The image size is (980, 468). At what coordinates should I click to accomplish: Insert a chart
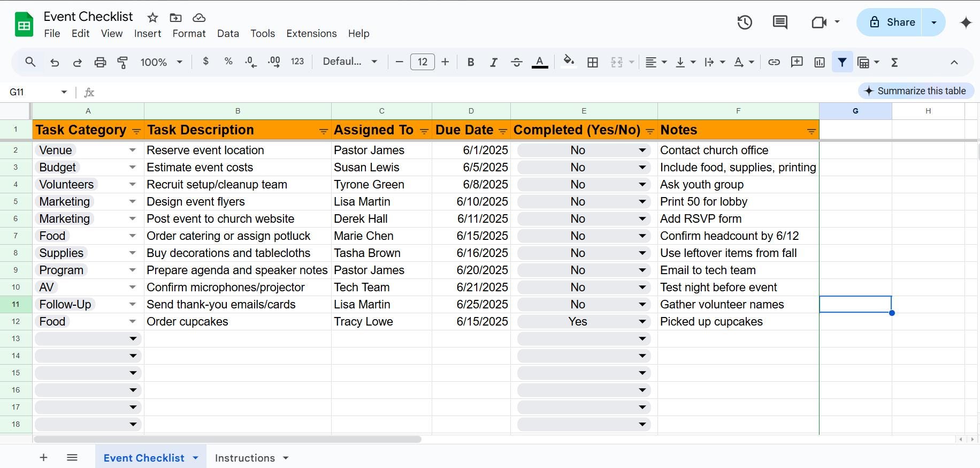click(x=820, y=62)
